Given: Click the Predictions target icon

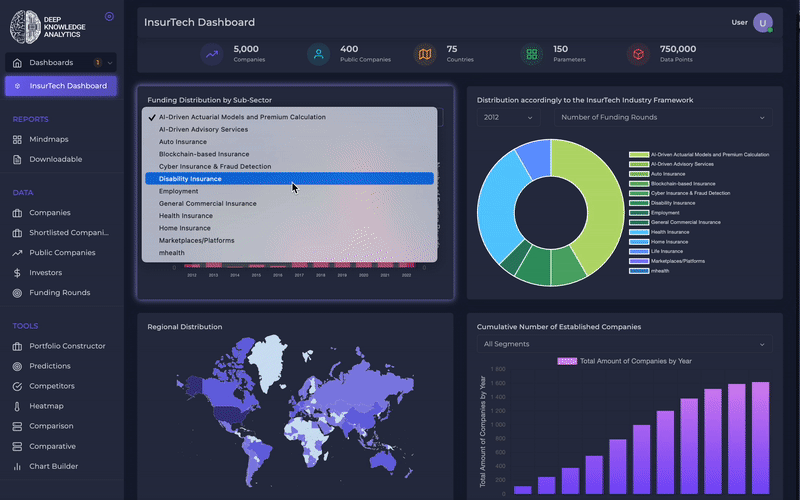Looking at the screenshot, I should coord(17,366).
